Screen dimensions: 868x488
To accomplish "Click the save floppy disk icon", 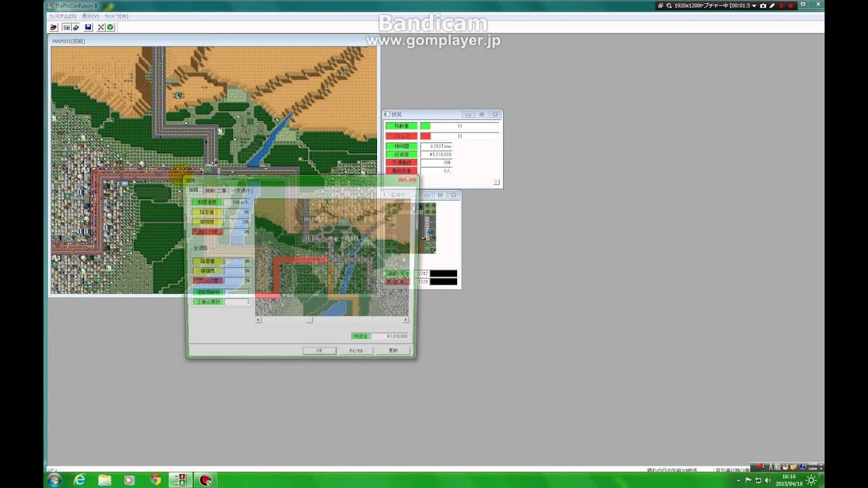I will click(88, 27).
